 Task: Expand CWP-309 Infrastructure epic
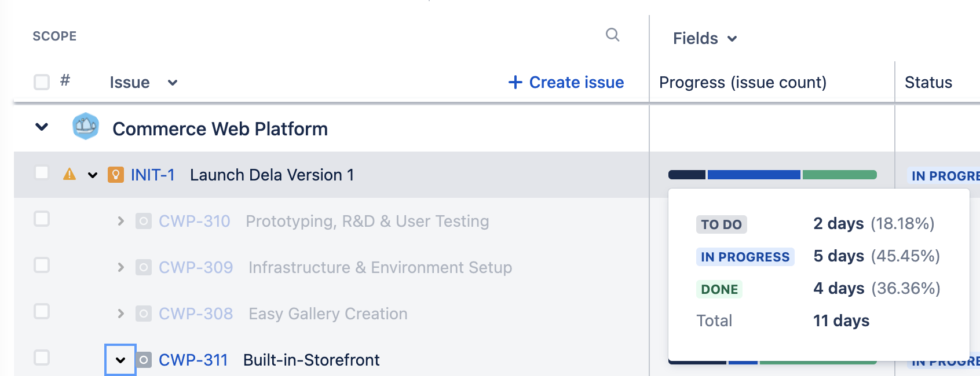(120, 267)
